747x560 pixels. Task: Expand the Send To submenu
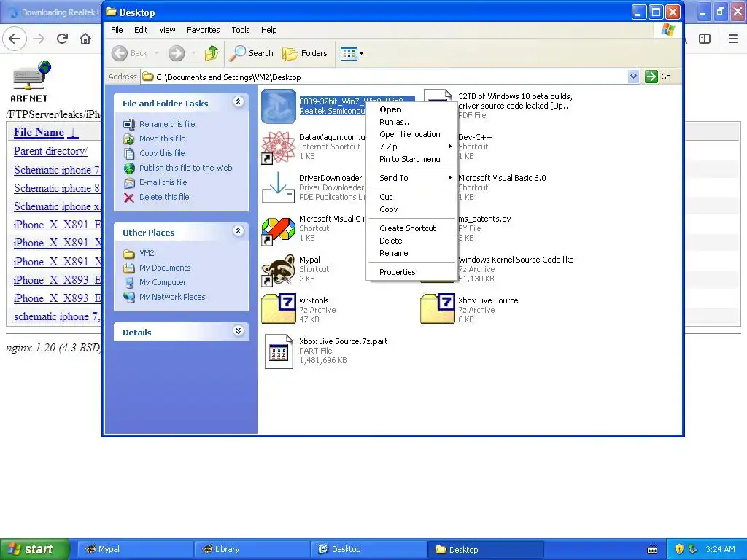click(x=412, y=178)
